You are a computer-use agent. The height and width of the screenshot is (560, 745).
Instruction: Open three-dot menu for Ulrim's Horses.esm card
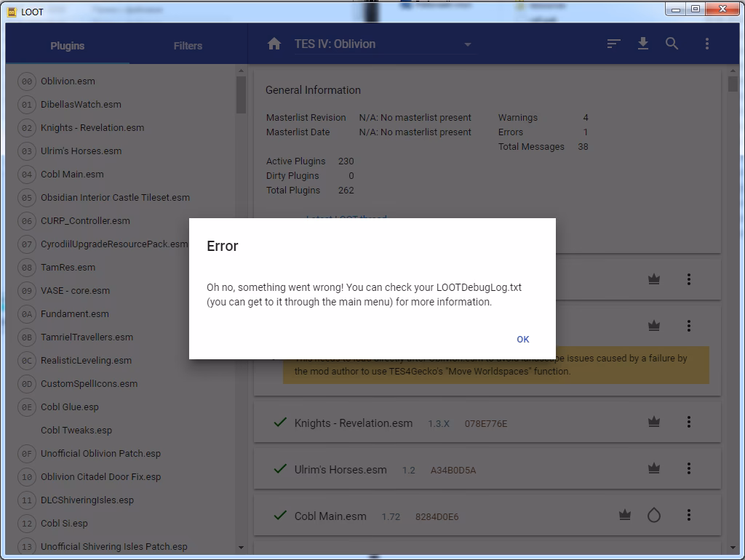(x=688, y=469)
